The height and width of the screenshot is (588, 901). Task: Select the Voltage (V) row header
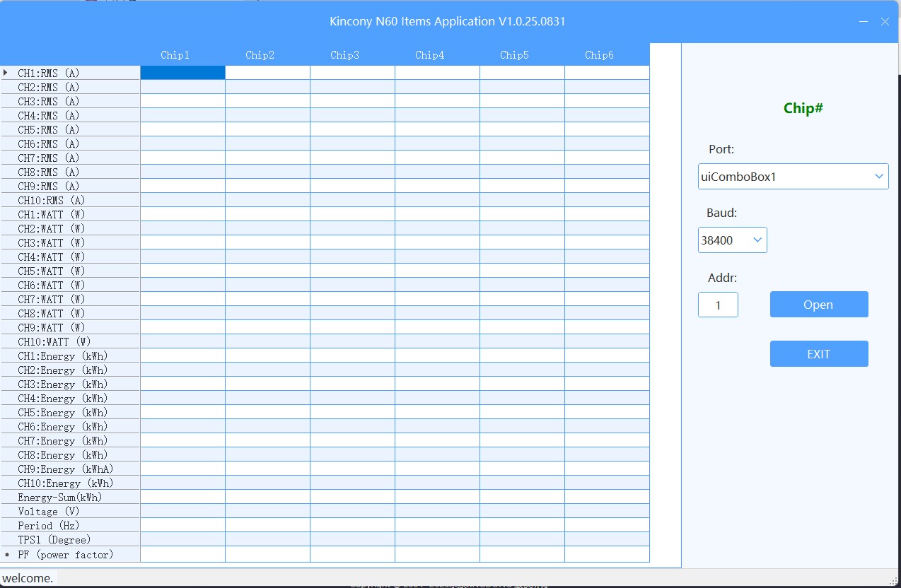point(71,512)
